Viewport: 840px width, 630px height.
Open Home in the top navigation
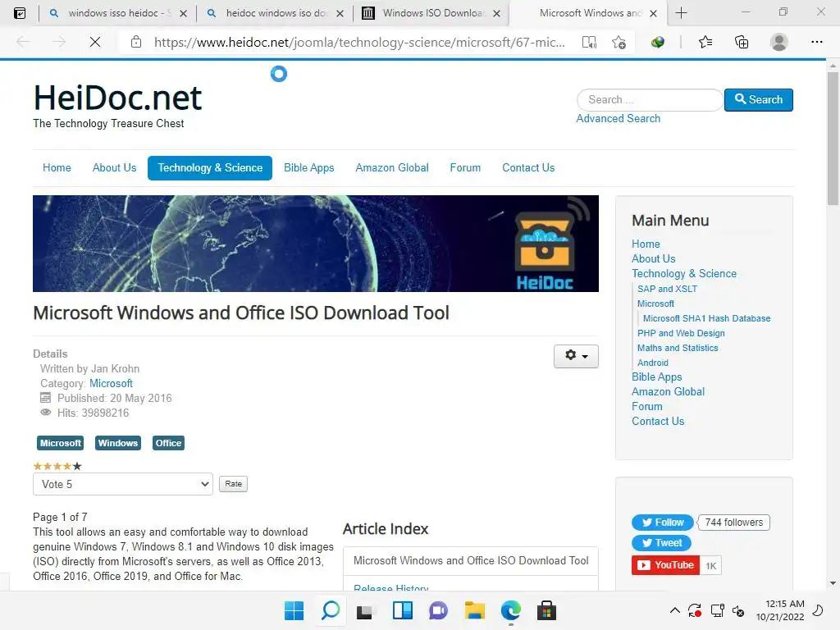[57, 167]
